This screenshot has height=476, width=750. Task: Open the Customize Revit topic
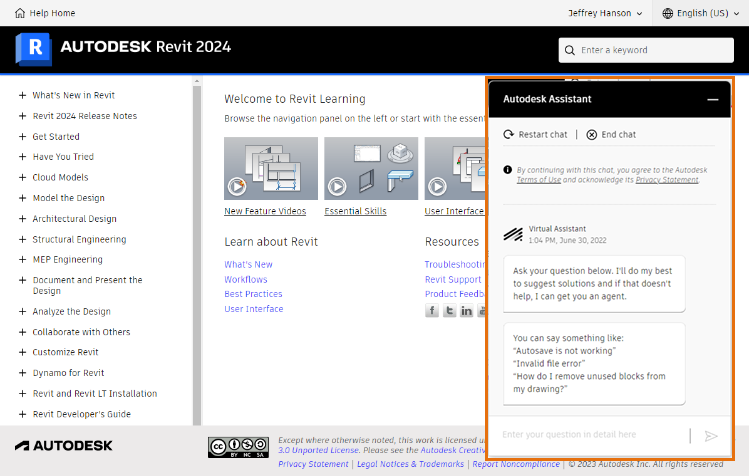pos(65,352)
